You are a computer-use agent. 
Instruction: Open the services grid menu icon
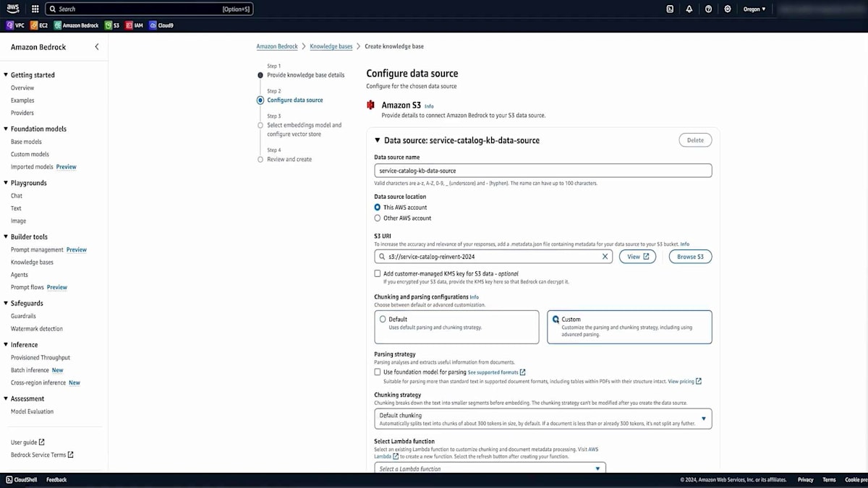point(35,9)
